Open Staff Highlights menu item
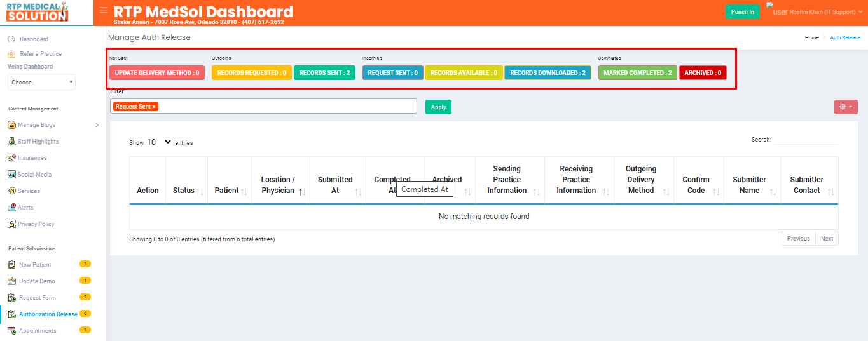Screen dimensions: 868x341 point(38,142)
